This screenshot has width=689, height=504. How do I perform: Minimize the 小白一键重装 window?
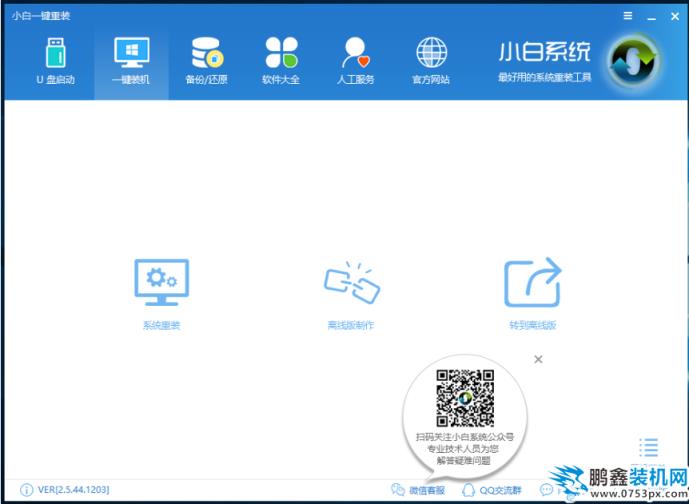pyautogui.click(x=652, y=18)
